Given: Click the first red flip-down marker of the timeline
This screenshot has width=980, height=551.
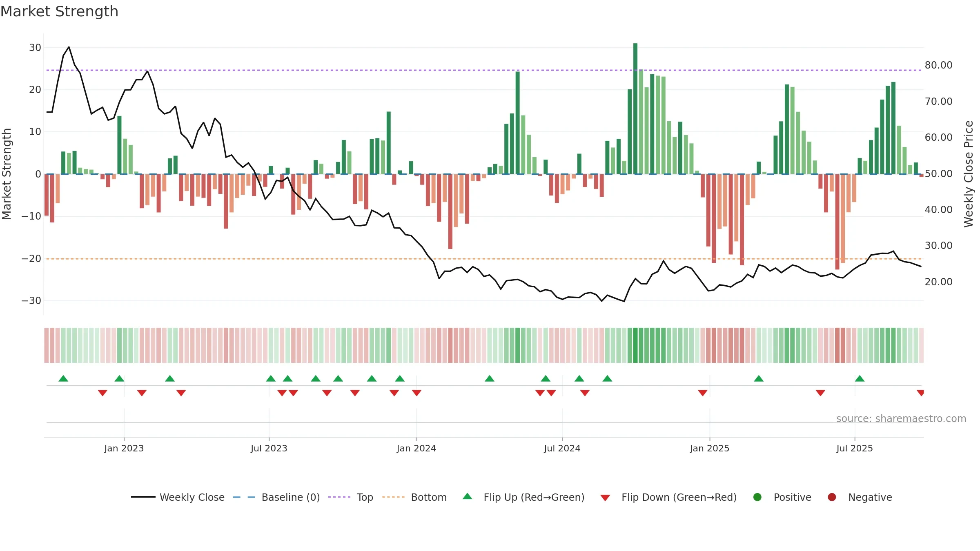Looking at the screenshot, I should coord(102,393).
